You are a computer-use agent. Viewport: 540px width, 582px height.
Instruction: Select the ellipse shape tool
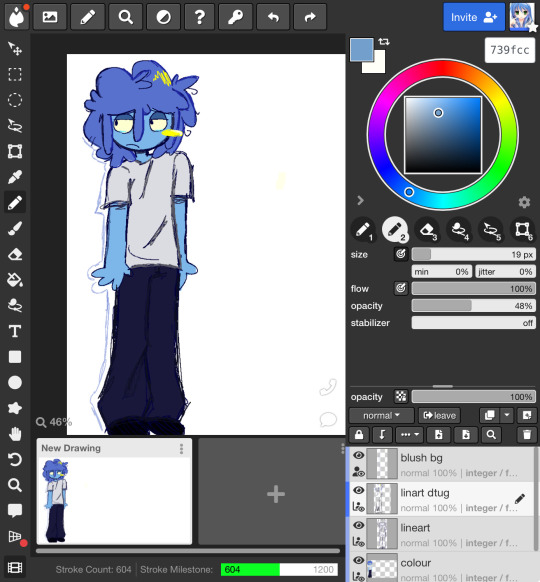coord(15,382)
